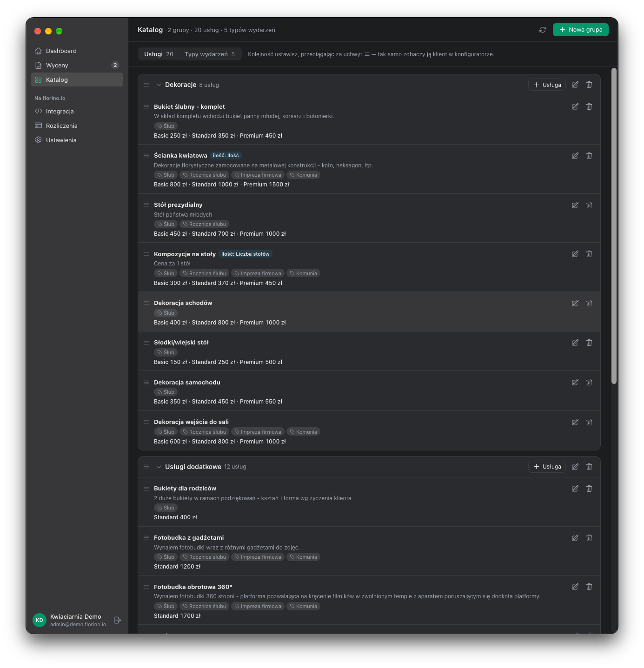Open Dashboard in the sidebar

[x=77, y=51]
